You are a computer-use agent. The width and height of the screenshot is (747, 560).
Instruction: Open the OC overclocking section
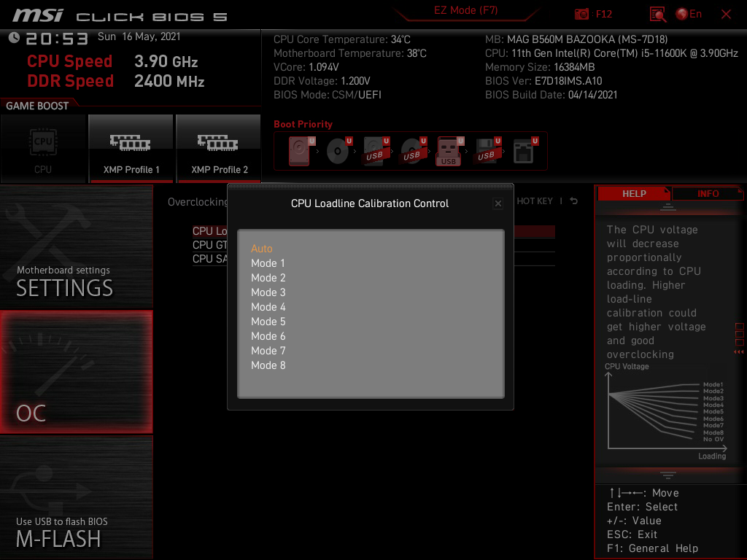pos(76,372)
